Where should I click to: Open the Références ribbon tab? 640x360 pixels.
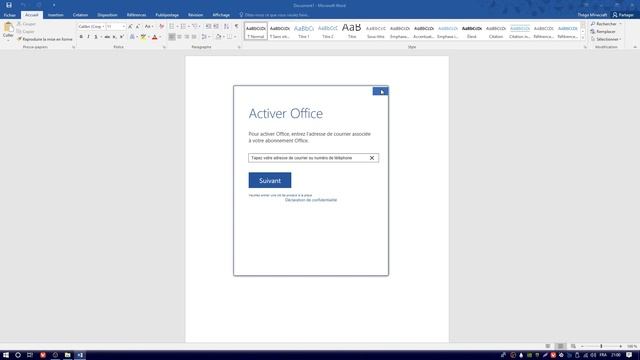click(136, 15)
